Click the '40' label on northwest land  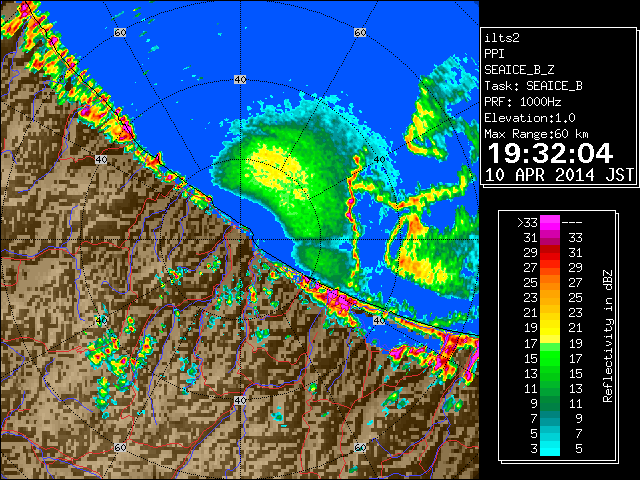coord(101,160)
